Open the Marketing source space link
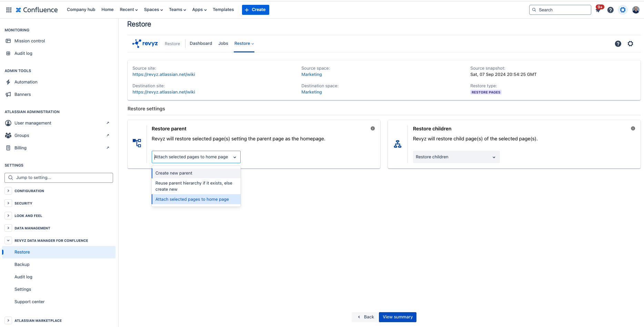Viewport: 644px width, 327px height. coord(311,74)
